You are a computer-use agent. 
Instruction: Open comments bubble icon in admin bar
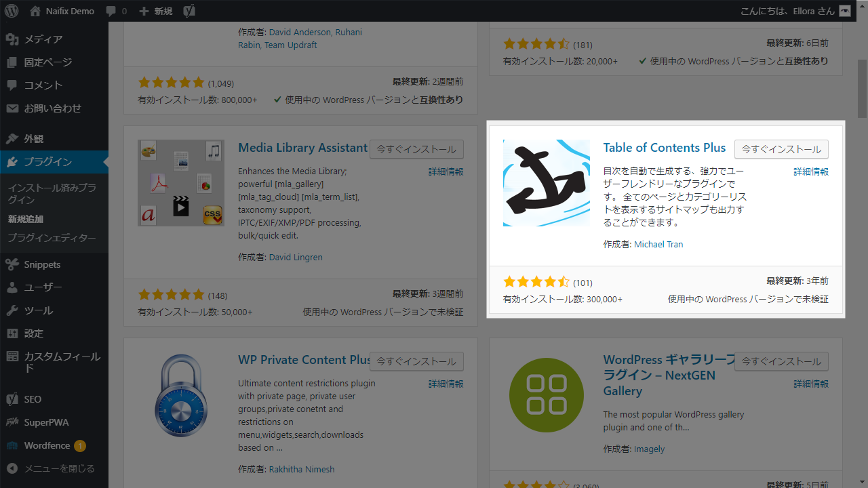pos(110,12)
